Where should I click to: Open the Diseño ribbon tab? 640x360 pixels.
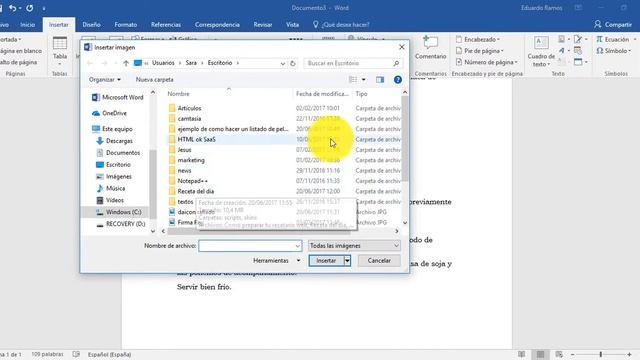(x=91, y=24)
